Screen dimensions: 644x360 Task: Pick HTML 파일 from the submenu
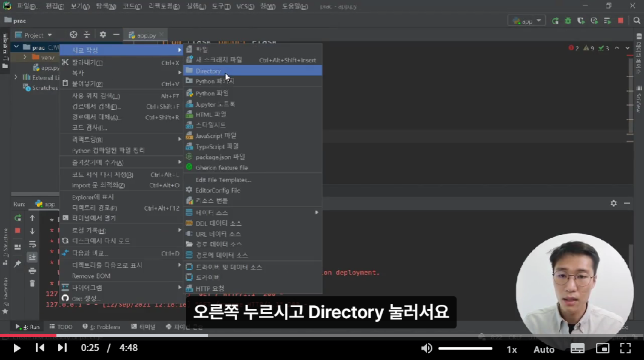pos(252,115)
